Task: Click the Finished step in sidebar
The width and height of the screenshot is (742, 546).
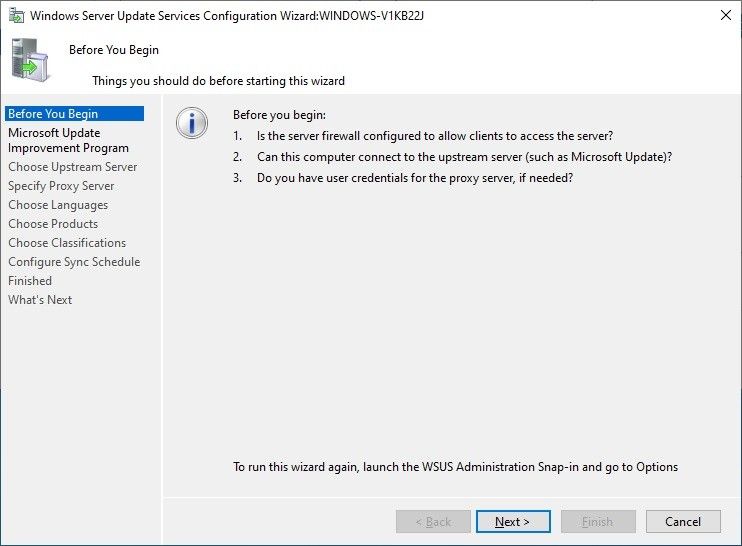Action: click(30, 281)
